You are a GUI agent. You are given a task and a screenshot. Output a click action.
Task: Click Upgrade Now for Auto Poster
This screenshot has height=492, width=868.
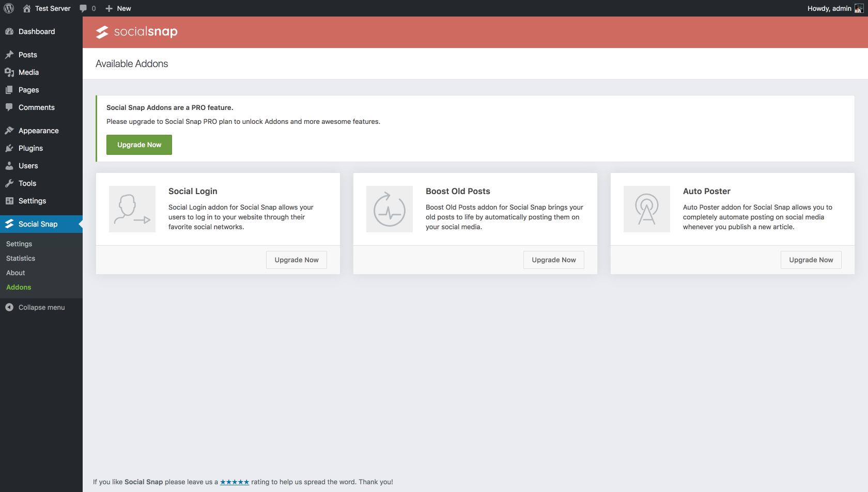[x=811, y=260]
